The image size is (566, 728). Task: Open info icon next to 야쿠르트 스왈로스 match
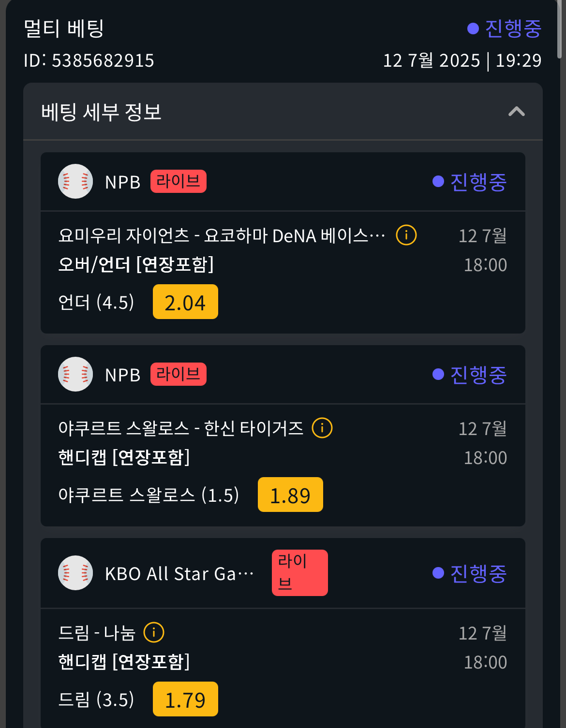pos(322,428)
